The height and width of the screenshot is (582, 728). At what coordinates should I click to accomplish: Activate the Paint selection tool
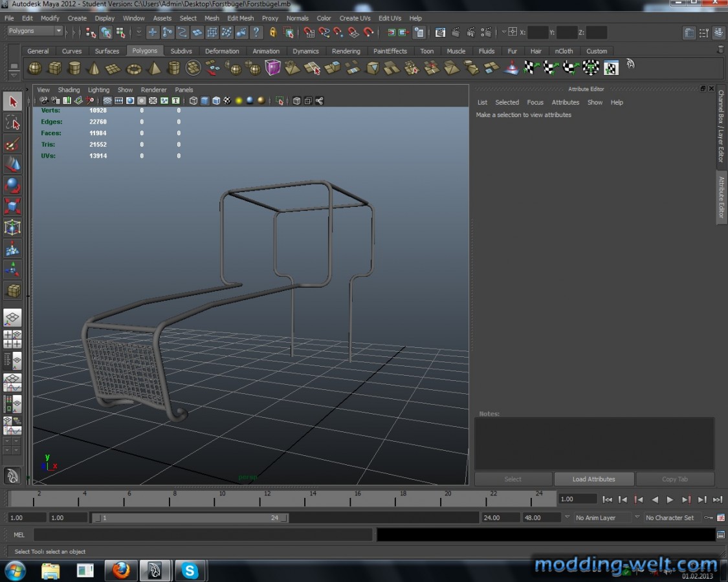(x=12, y=144)
